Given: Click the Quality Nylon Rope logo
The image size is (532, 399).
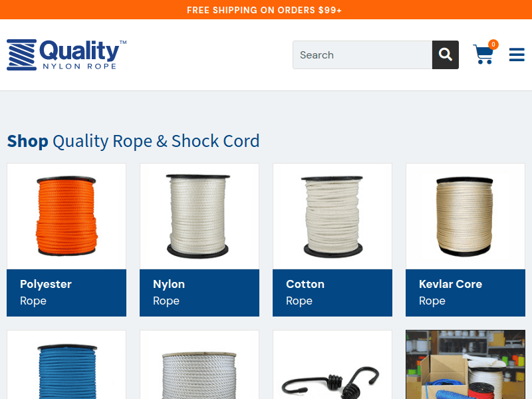Looking at the screenshot, I should (x=66, y=55).
